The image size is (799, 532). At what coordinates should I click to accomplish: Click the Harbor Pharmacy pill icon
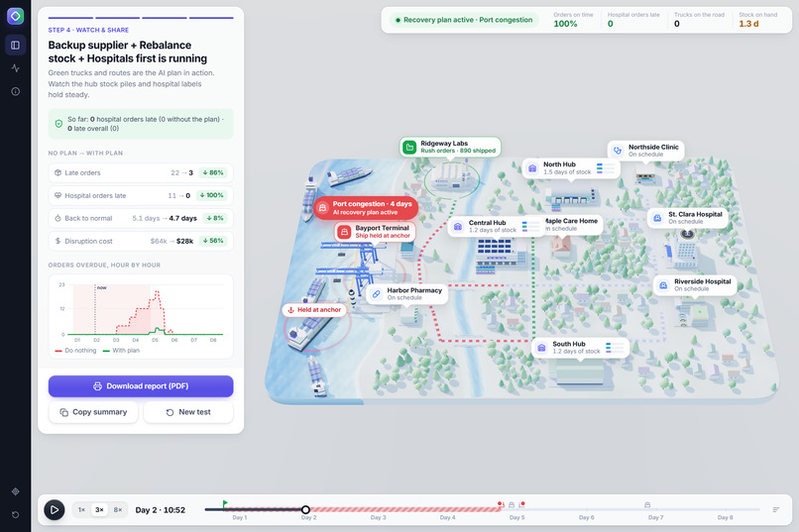(x=376, y=294)
